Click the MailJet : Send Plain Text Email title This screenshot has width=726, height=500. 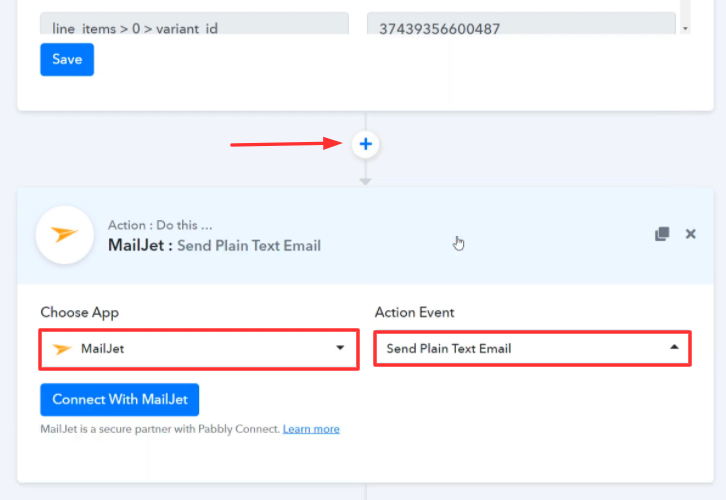pos(214,245)
